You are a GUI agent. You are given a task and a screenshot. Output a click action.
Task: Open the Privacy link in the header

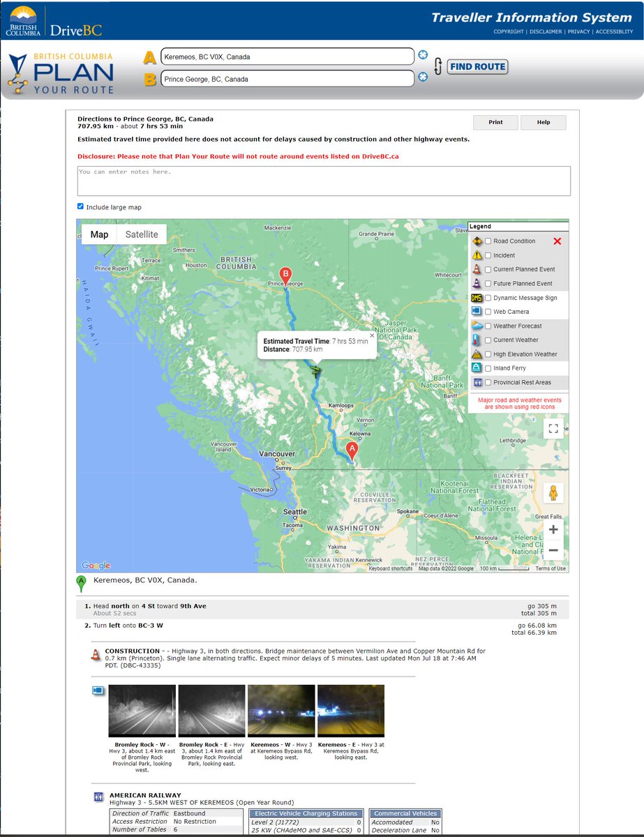point(578,31)
